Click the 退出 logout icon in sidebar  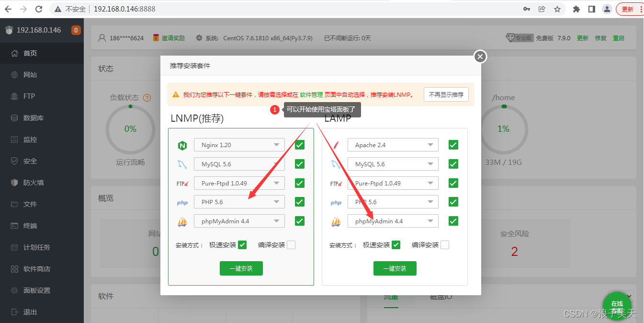click(x=14, y=312)
